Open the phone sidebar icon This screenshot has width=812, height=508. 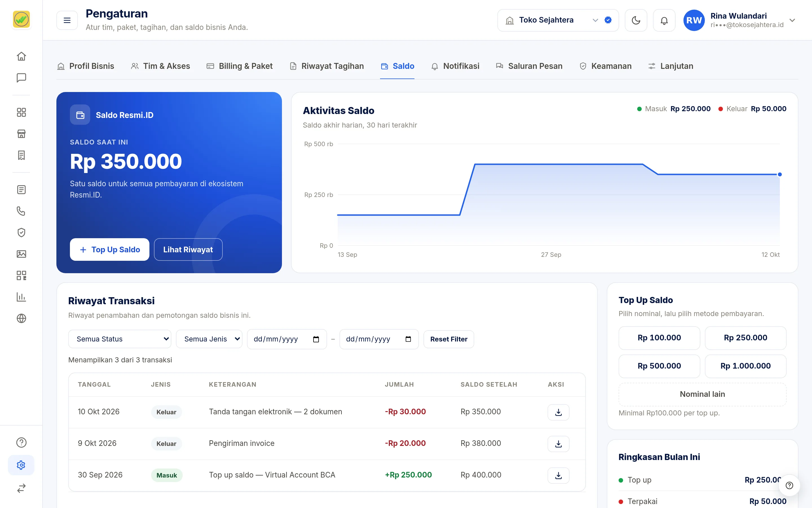[x=21, y=211]
